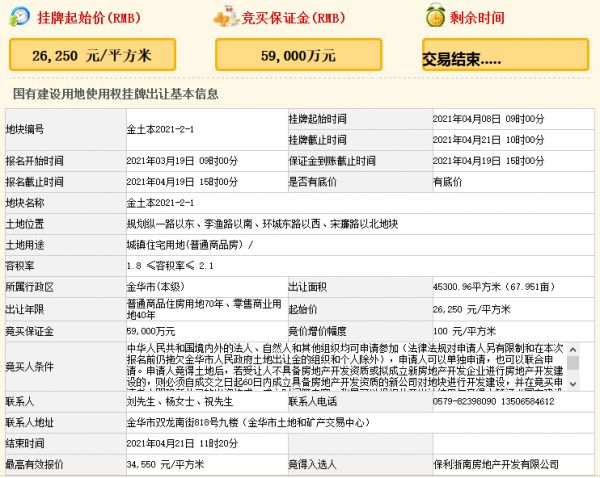This screenshot has height=478, width=600.
Task: Click the 最高有效报价 label
Action: point(34,465)
